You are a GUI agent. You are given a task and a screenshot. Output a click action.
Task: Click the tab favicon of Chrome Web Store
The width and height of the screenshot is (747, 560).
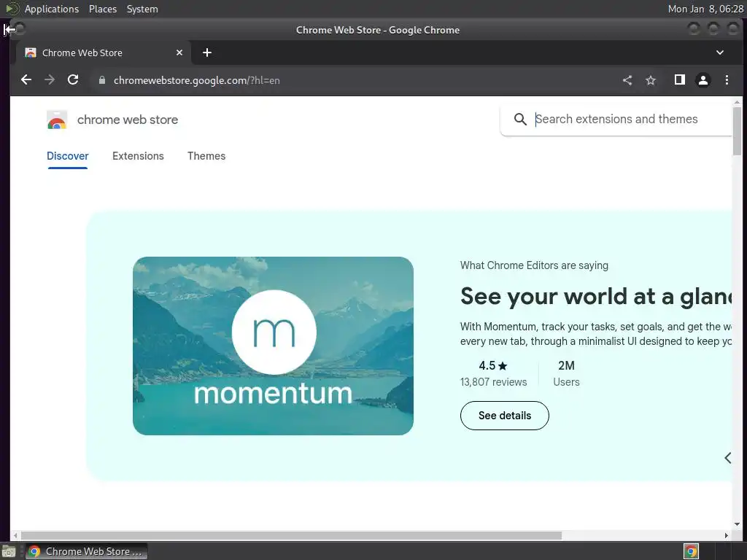[31, 52]
